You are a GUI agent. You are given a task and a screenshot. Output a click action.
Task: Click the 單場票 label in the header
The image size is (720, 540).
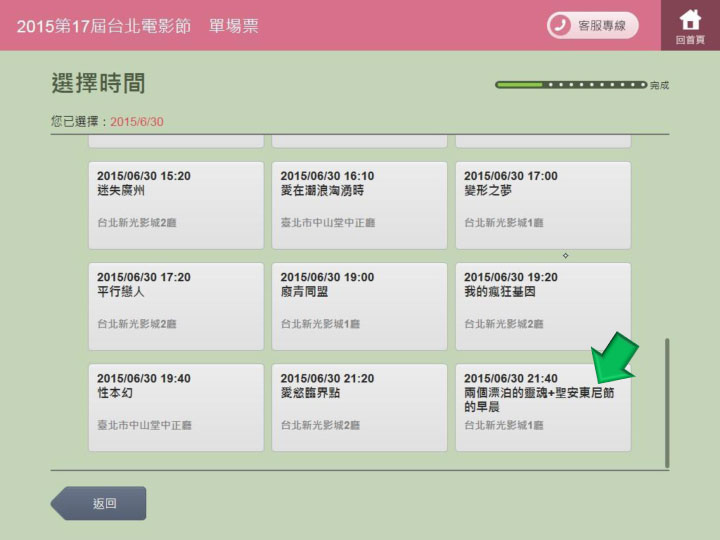tap(234, 26)
